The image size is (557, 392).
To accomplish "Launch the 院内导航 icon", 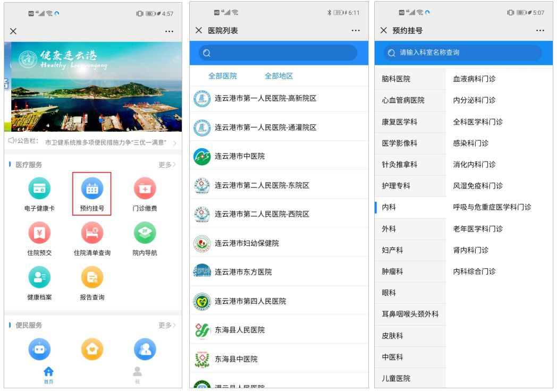I will pos(145,233).
